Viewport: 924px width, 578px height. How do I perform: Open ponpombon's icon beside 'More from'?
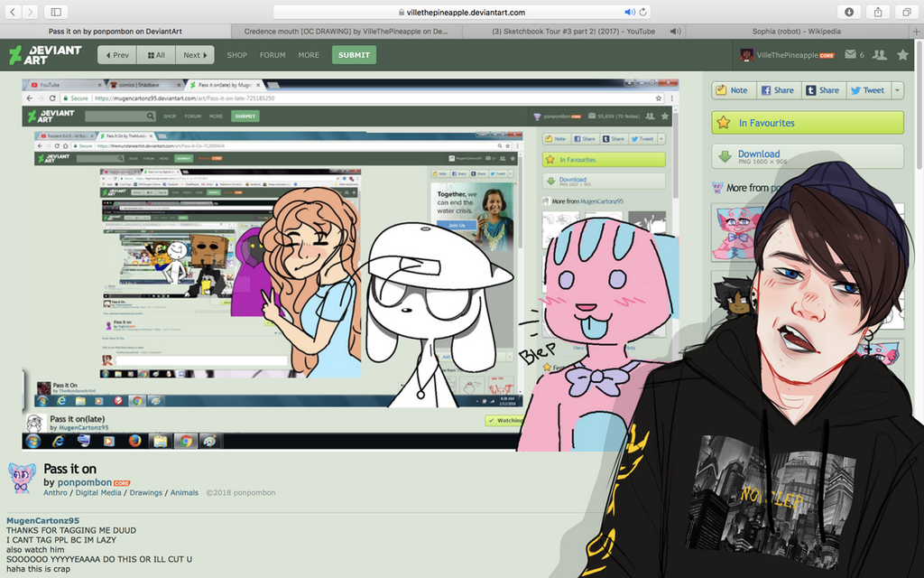[x=717, y=188]
